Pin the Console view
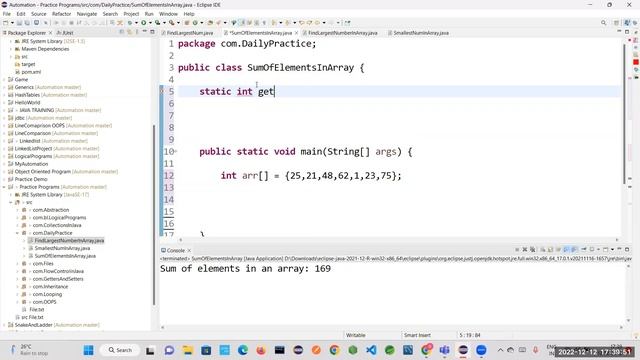The width and height of the screenshot is (640, 360). pos(584,249)
